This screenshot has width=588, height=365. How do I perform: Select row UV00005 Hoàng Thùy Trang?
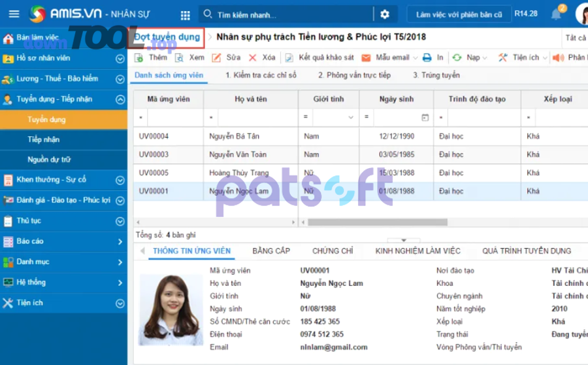coord(361,173)
